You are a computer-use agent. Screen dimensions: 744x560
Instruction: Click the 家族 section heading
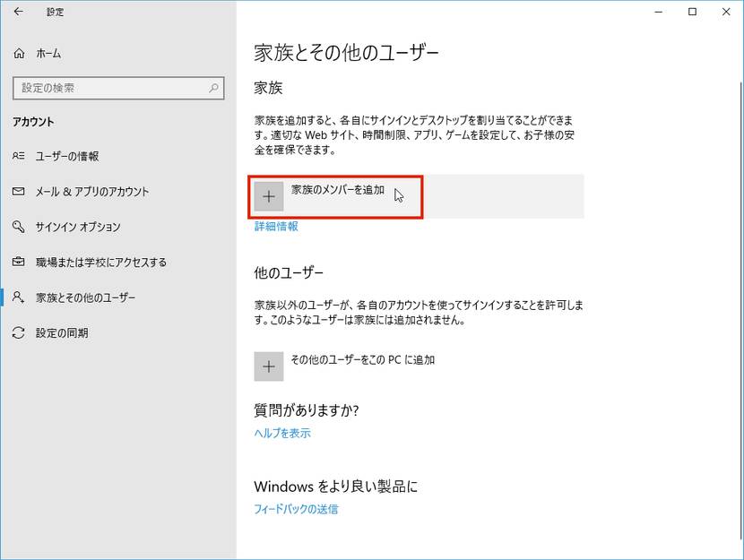(268, 88)
